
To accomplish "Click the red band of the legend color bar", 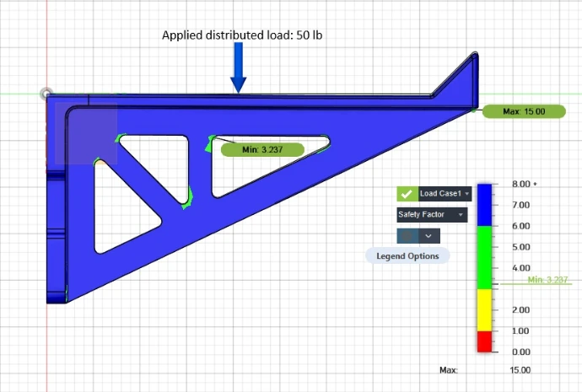I will 485,341.
